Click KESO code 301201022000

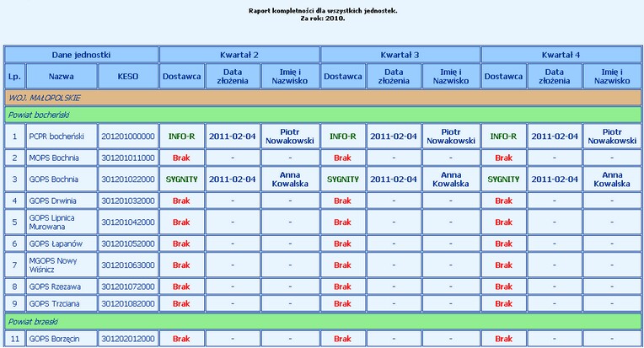(x=128, y=179)
